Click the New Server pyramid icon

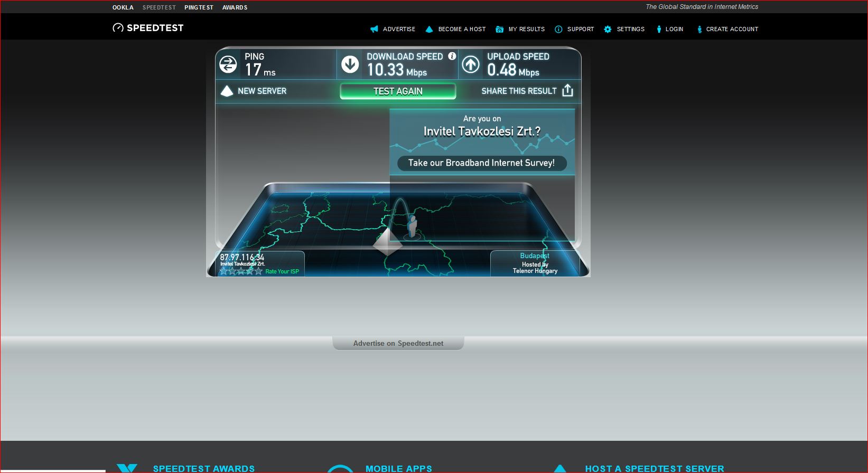(227, 91)
